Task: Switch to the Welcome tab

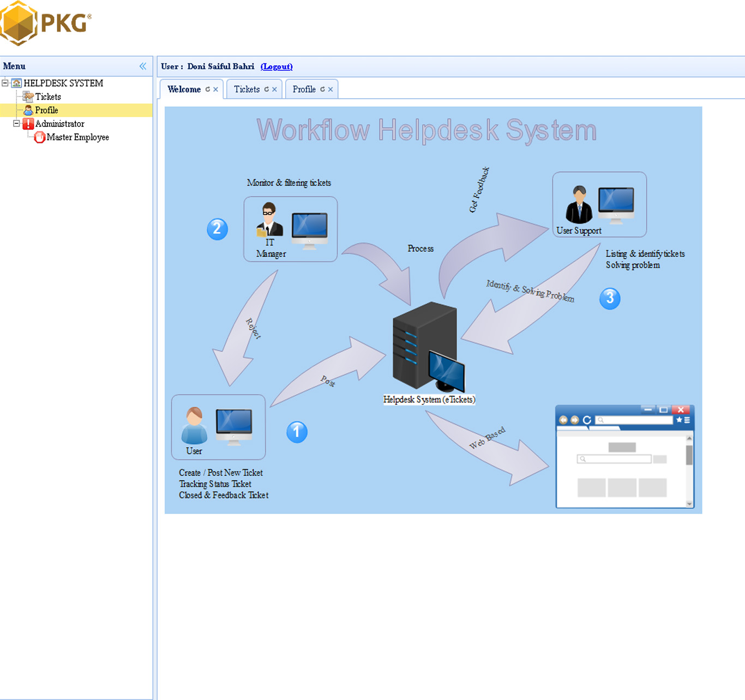Action: pyautogui.click(x=184, y=89)
